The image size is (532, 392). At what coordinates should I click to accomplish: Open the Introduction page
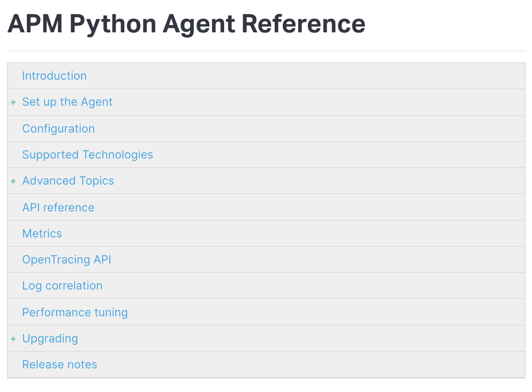point(54,76)
